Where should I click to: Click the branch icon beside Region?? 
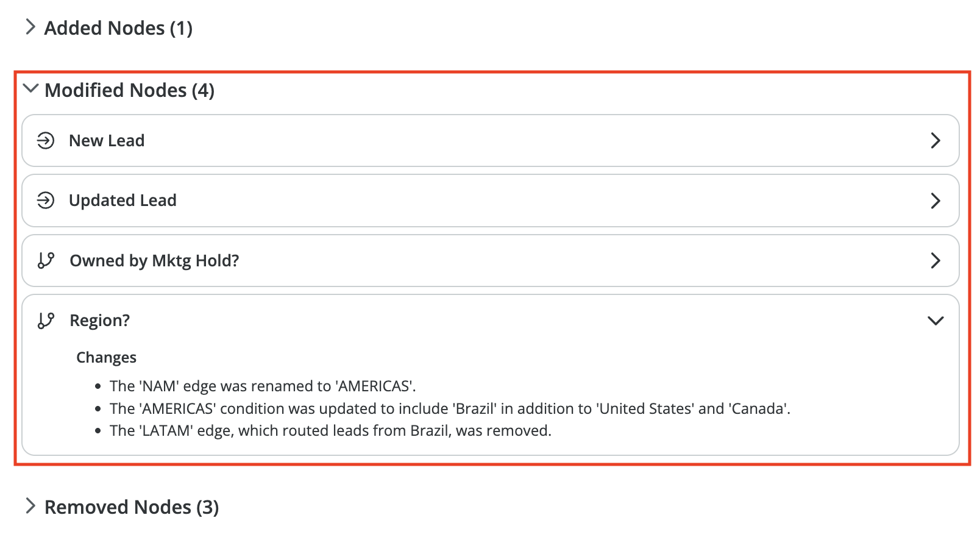point(46,321)
